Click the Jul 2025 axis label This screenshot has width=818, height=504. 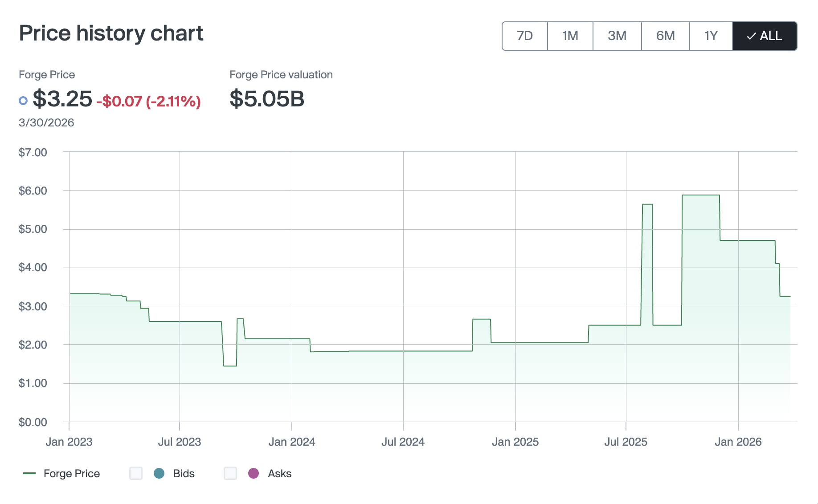point(626,442)
